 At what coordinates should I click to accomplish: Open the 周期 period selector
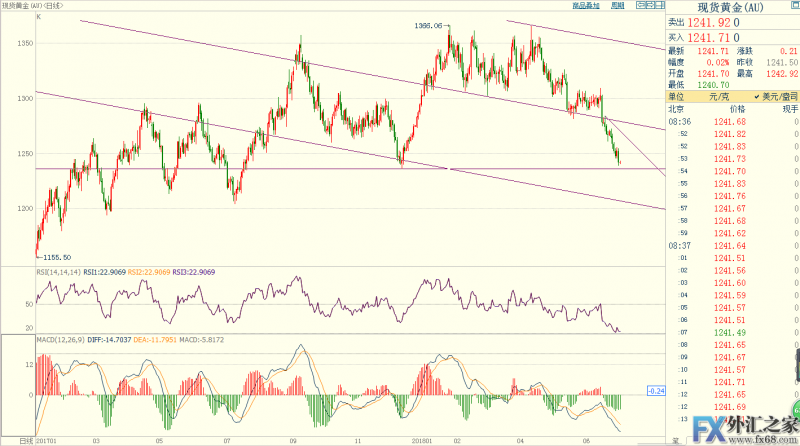(x=615, y=6)
